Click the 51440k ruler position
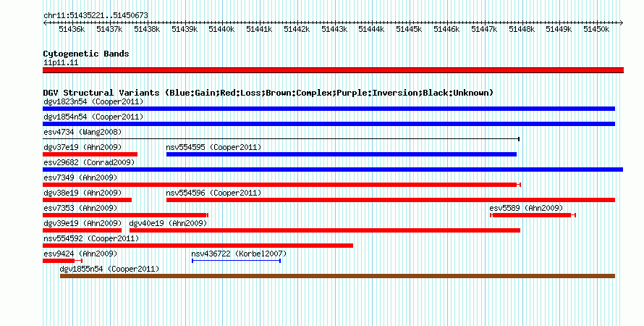644x326 pixels. [x=222, y=29]
